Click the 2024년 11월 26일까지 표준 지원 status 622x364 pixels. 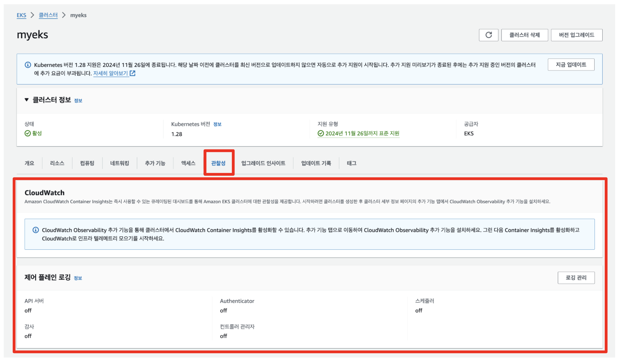coord(362,133)
